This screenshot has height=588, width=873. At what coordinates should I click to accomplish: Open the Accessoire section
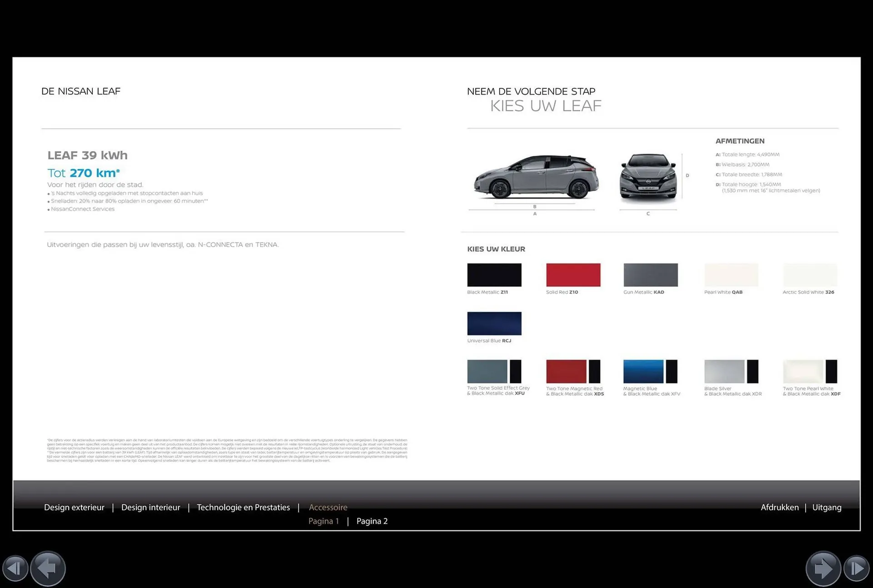[328, 507]
